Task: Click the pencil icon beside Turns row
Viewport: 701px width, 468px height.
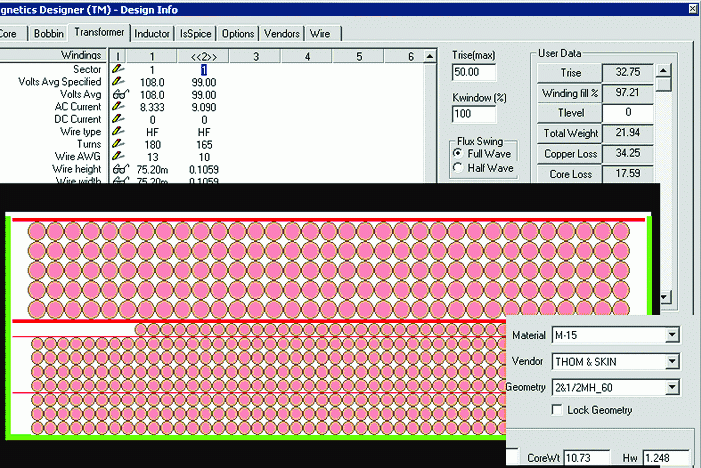Action: [x=118, y=144]
